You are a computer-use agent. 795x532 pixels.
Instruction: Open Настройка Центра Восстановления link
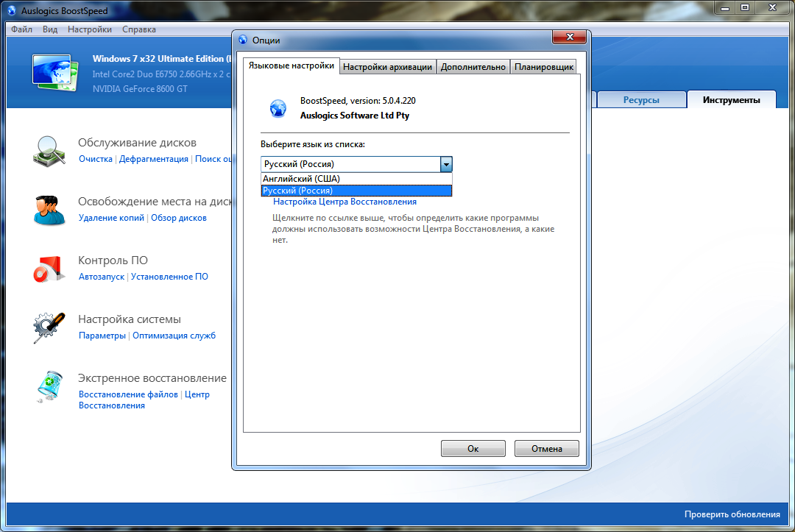point(344,202)
